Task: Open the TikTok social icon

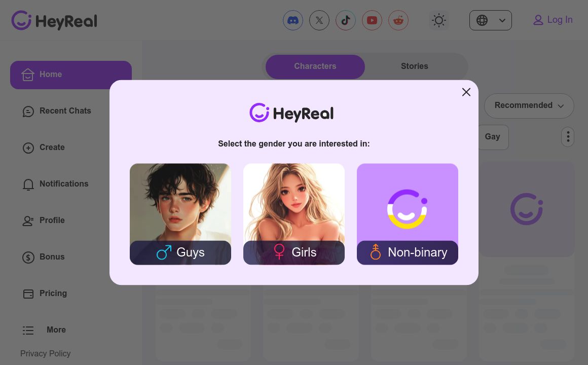Action: (x=345, y=20)
